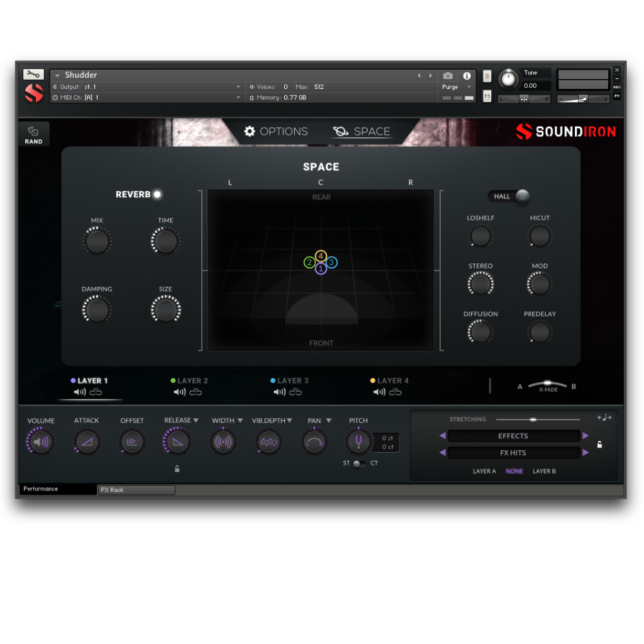Toggle the Reverb power button
The image size is (644, 644).
point(157,195)
